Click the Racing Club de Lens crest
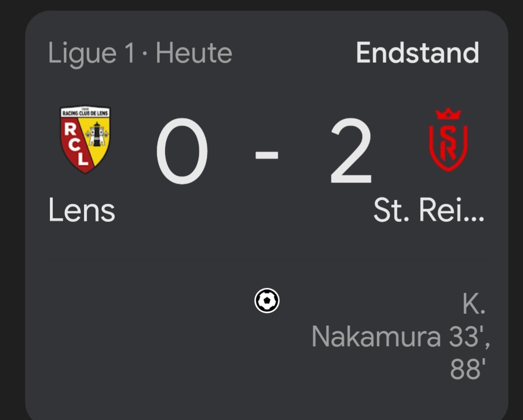Viewport: 523px width, 420px height. click(x=85, y=140)
